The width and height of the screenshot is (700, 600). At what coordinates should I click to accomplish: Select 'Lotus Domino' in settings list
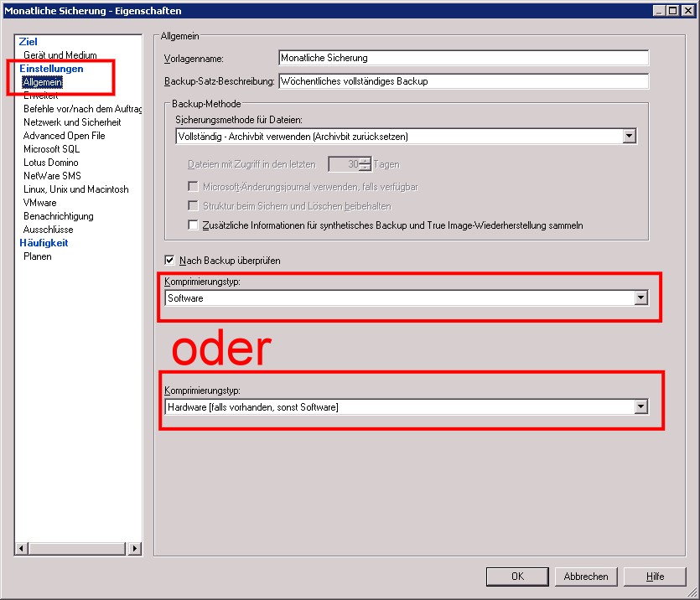click(x=50, y=163)
